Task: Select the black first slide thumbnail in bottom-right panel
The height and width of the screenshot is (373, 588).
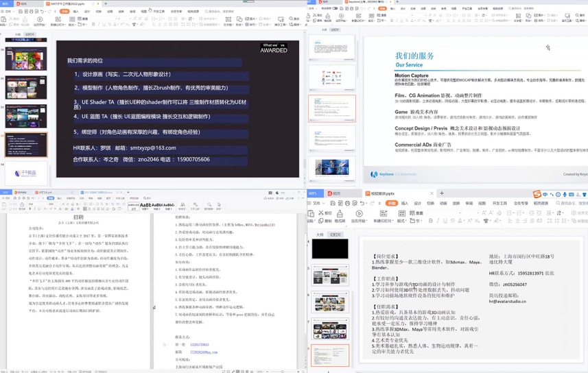Action: (330, 249)
